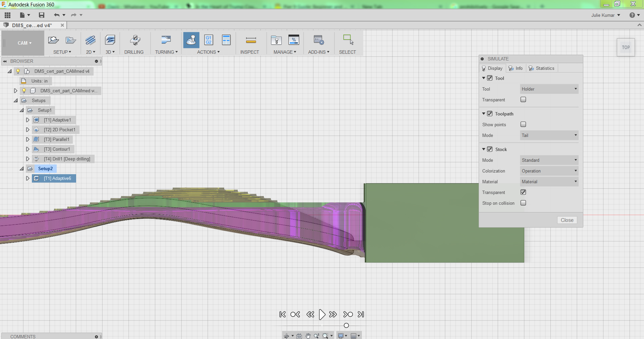The width and height of the screenshot is (644, 339).
Task: Click the New Folder setup icon
Action: click(x=71, y=40)
